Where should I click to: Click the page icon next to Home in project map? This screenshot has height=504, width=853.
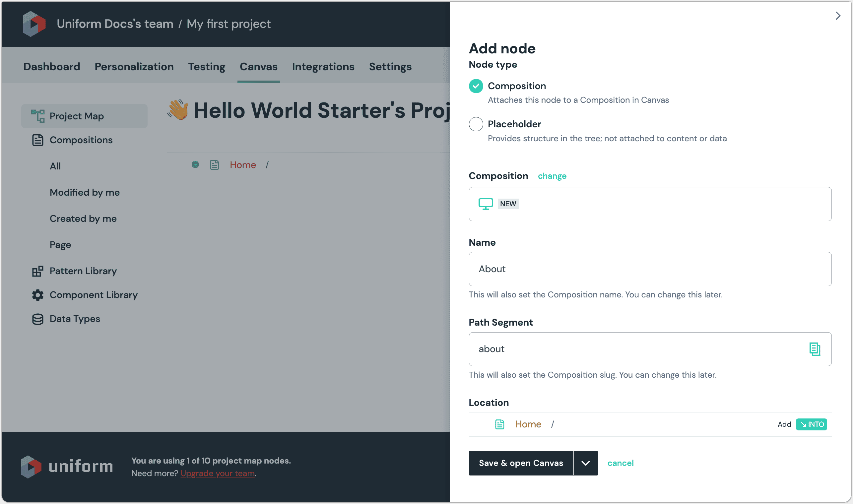pos(214,165)
